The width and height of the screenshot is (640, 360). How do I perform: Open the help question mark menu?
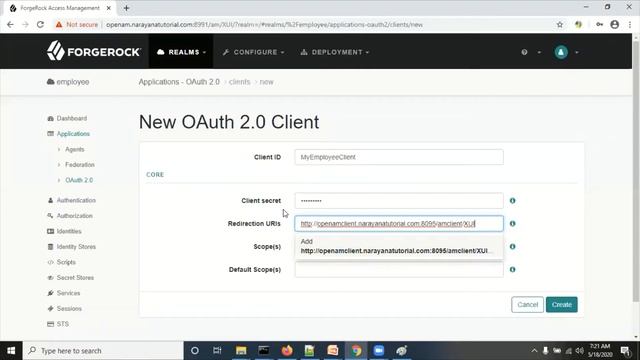tap(524, 52)
